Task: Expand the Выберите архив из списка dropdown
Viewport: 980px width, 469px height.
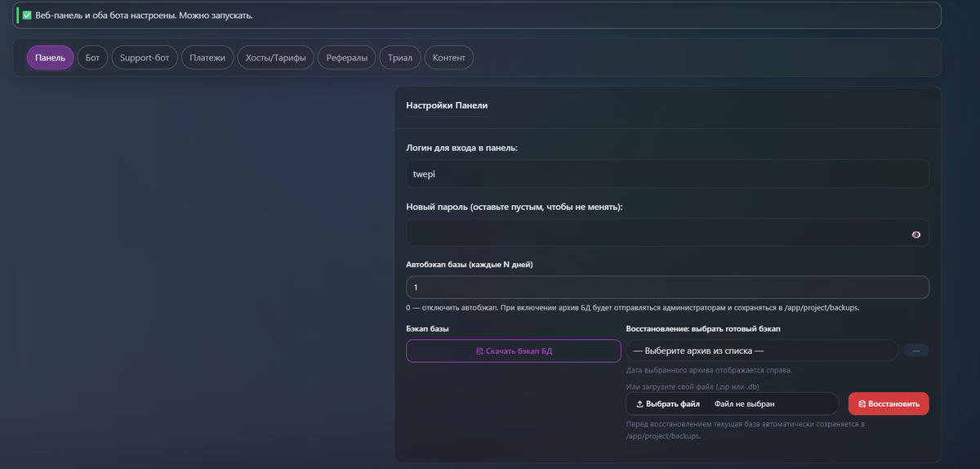Action: coord(762,351)
